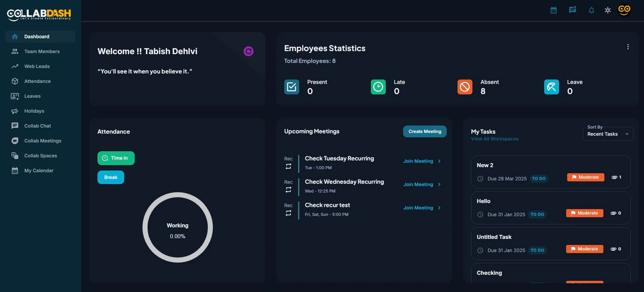
Task: Open the calendar icon in top bar
Action: pos(554,10)
